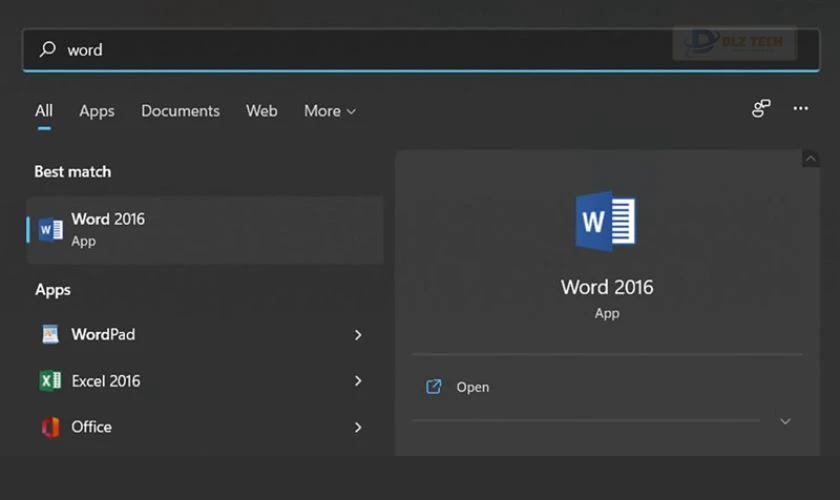The height and width of the screenshot is (500, 840).
Task: Click the Office app icon
Action: coord(50,427)
